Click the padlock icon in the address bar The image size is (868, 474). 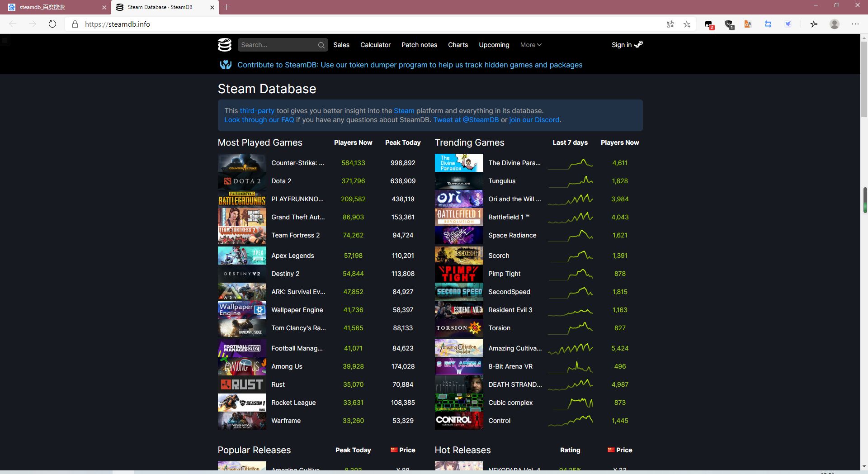point(75,24)
